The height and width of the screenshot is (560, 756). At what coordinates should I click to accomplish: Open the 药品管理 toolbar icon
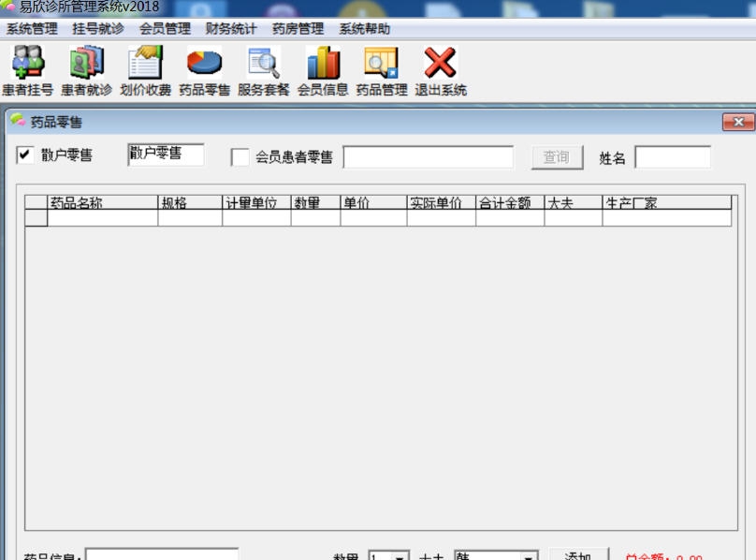pos(380,67)
